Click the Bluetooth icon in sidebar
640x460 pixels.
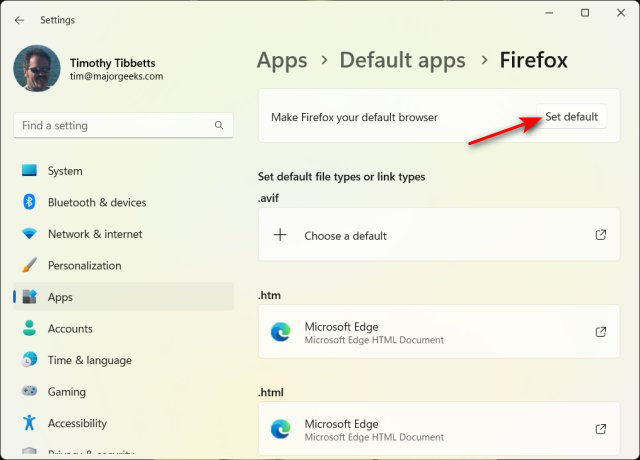[29, 202]
